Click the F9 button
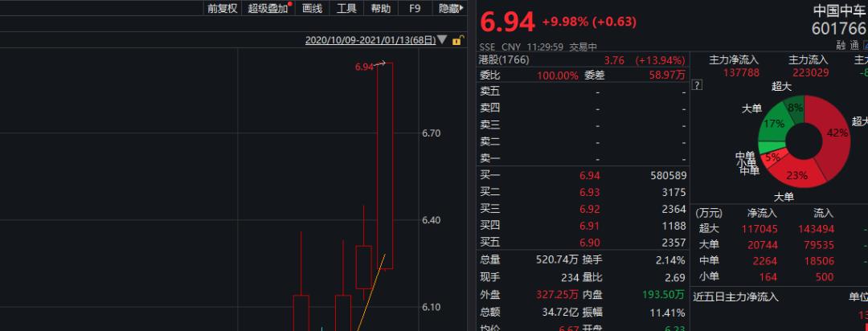Screen dimensions: 868x331 point(415,8)
